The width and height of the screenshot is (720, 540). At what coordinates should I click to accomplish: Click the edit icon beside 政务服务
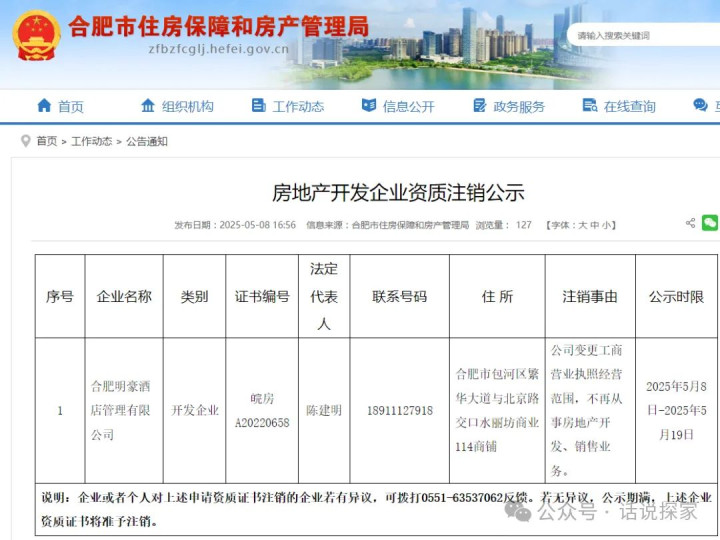479,106
